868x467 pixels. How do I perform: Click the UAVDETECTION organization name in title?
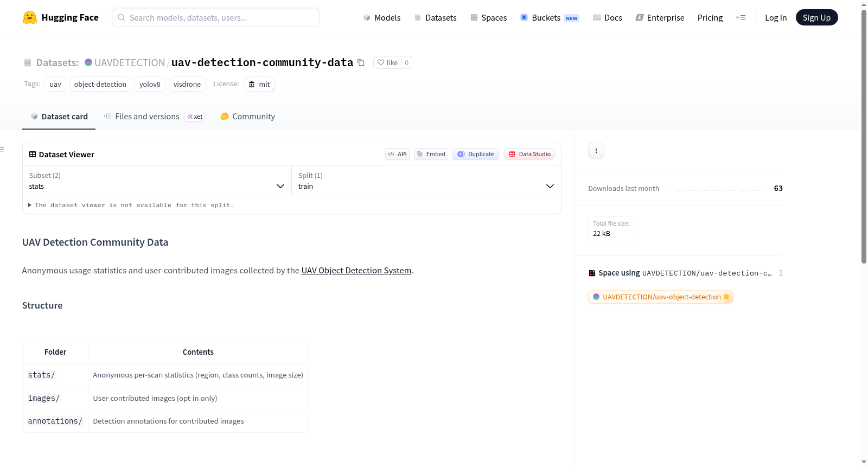click(130, 62)
